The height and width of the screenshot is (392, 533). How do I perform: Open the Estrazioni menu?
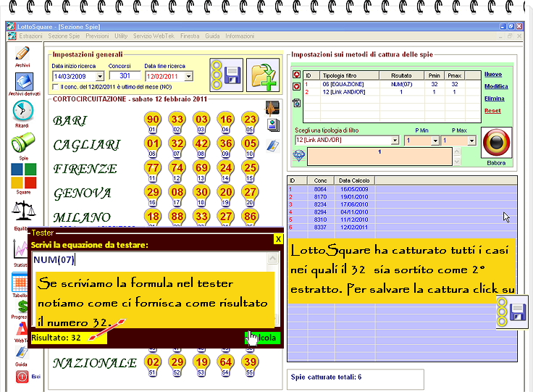pos(30,36)
